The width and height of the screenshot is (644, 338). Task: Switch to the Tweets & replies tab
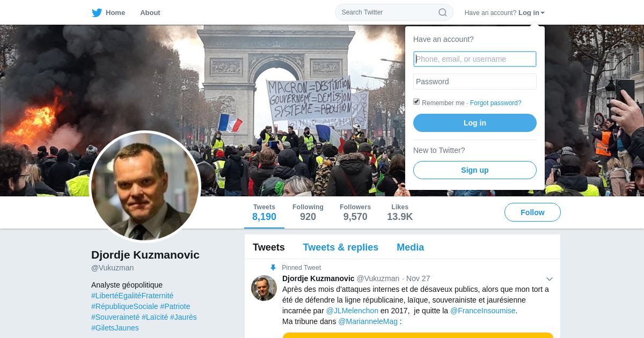(x=340, y=247)
